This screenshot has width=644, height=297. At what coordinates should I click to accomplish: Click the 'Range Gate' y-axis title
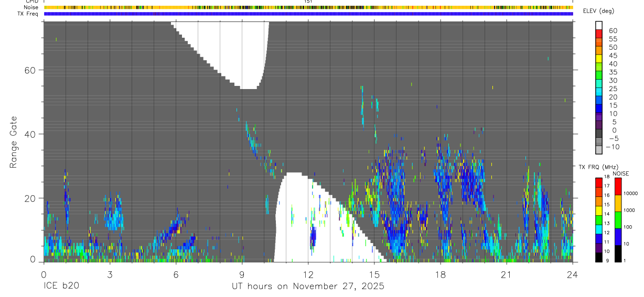coord(13,141)
